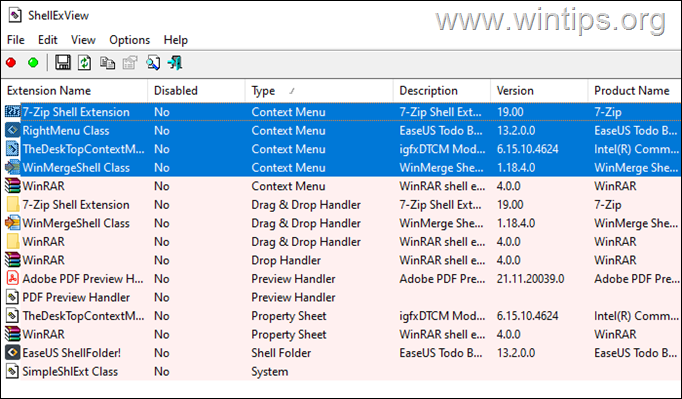Click the WinRAR Drop Handler row icon

point(13,260)
